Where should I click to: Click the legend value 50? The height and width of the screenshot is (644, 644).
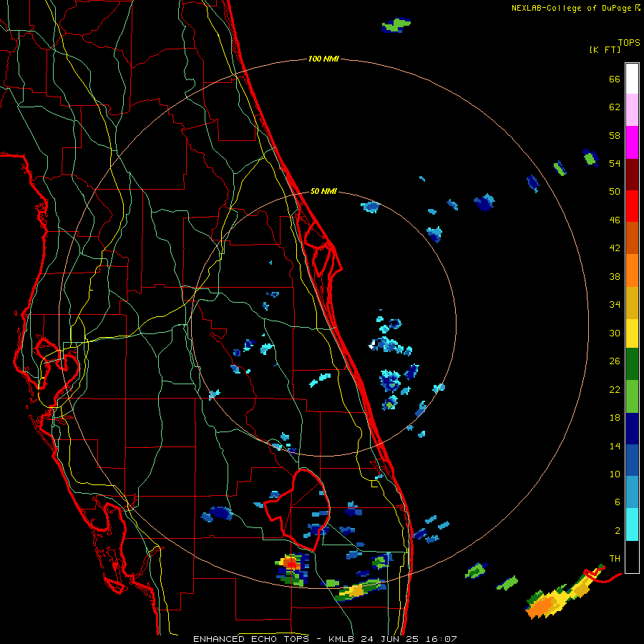(615, 192)
